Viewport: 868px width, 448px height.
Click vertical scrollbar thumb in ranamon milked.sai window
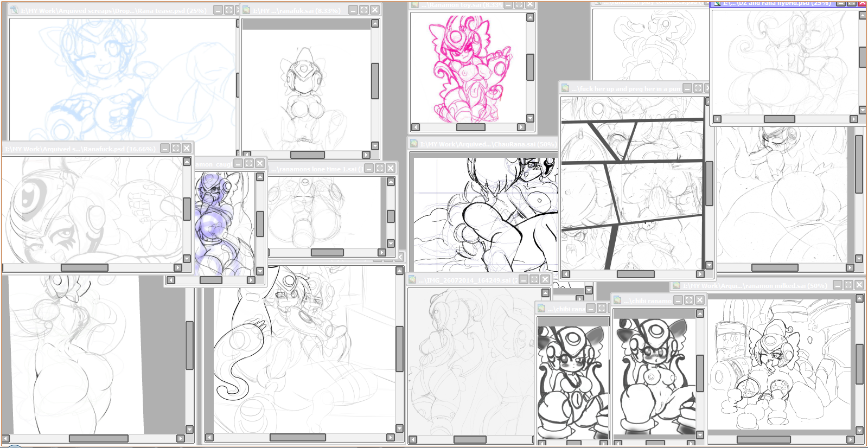click(x=859, y=364)
